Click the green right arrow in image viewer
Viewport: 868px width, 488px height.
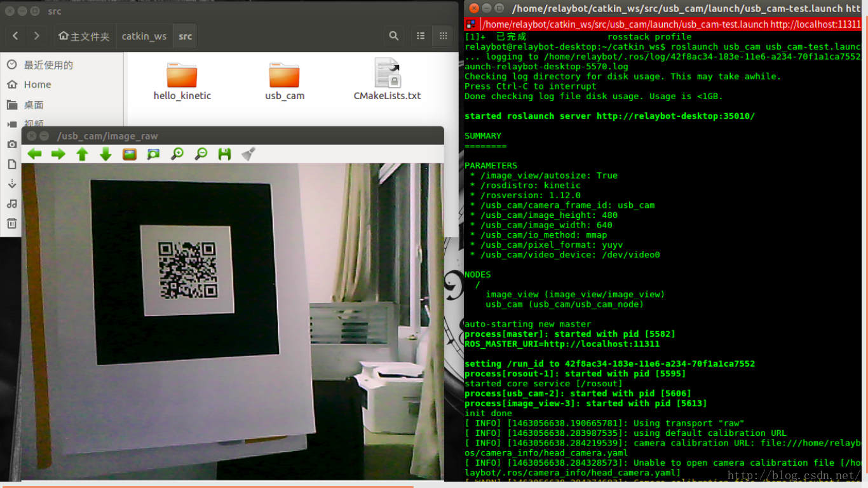tap(58, 154)
